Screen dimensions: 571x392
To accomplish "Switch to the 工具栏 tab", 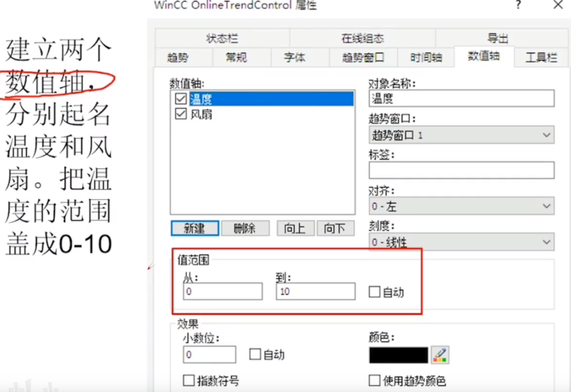I will 542,57.
